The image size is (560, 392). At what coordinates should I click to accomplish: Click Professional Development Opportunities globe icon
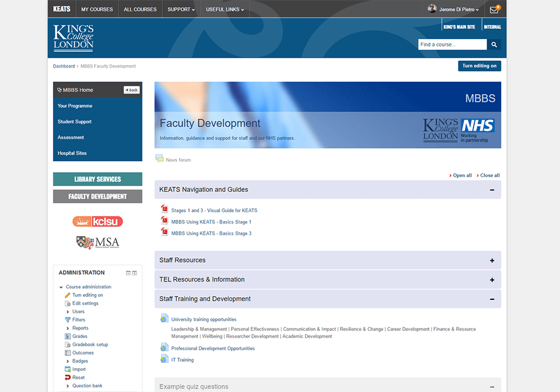click(x=164, y=347)
